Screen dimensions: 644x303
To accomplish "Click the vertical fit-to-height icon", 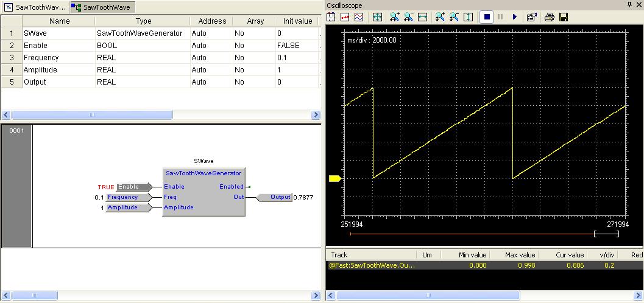I will tap(468, 17).
